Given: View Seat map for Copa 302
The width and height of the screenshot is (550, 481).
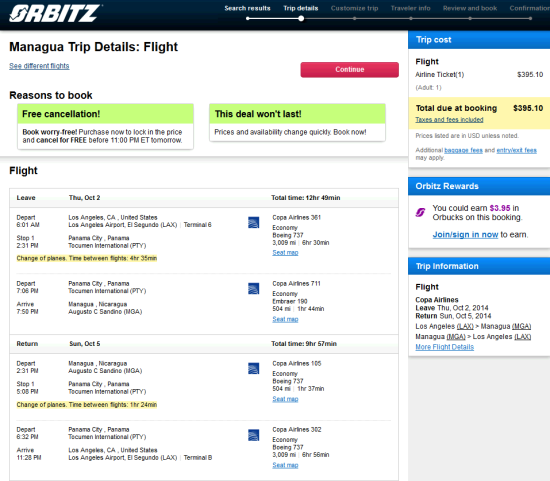Looking at the screenshot, I should tap(286, 465).
